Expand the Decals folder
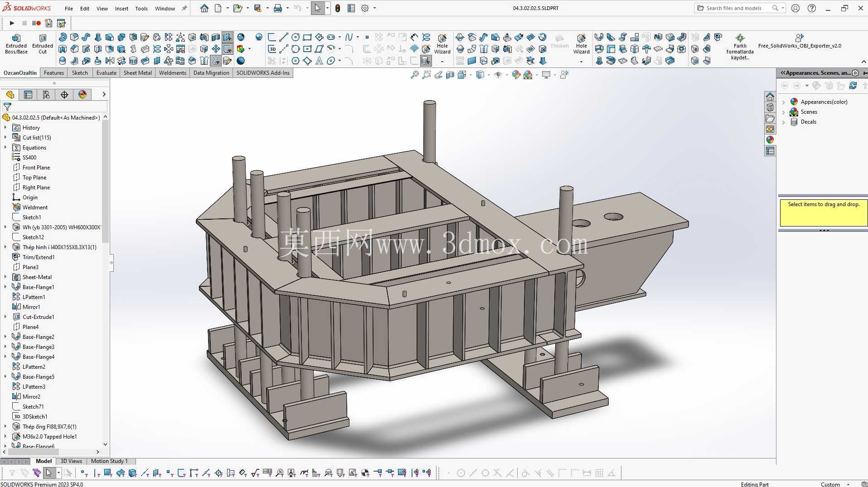Screen dimensions: 868x487 [x=784, y=122]
